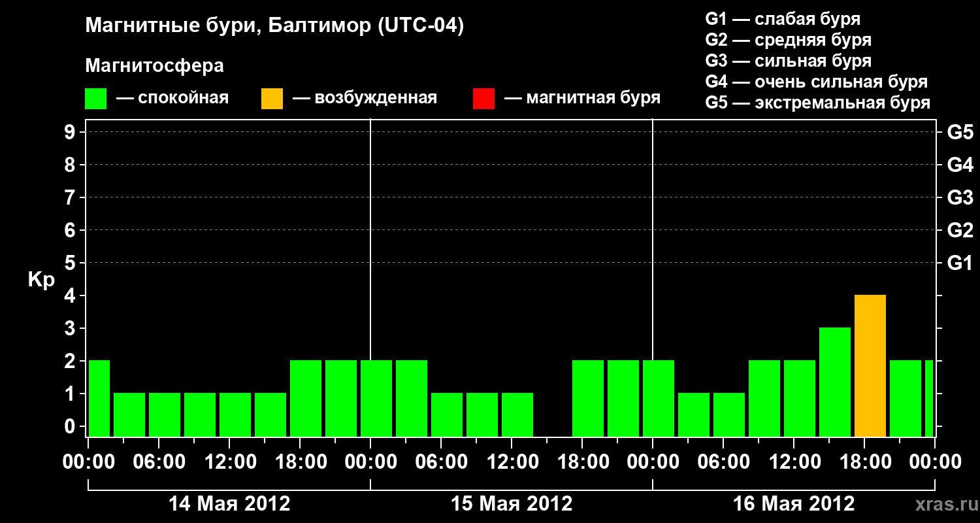Click the "Магнитосфера" heading

pos(154,67)
